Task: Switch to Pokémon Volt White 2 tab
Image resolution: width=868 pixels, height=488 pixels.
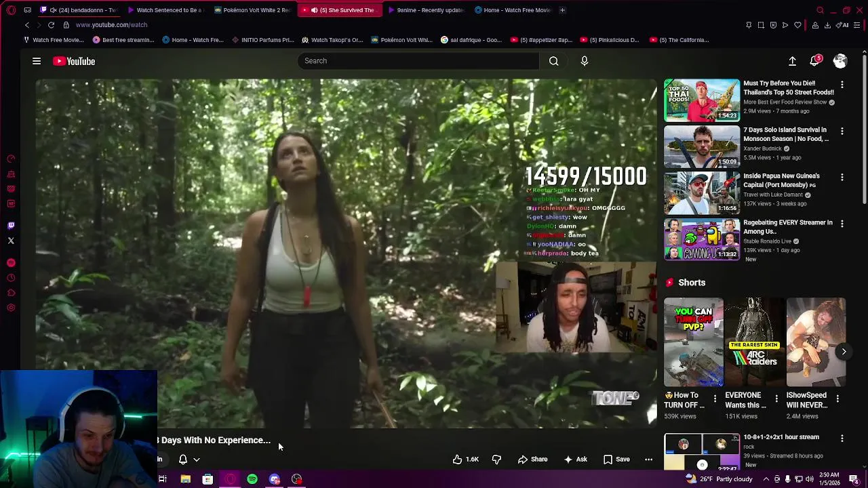Action: [252, 10]
